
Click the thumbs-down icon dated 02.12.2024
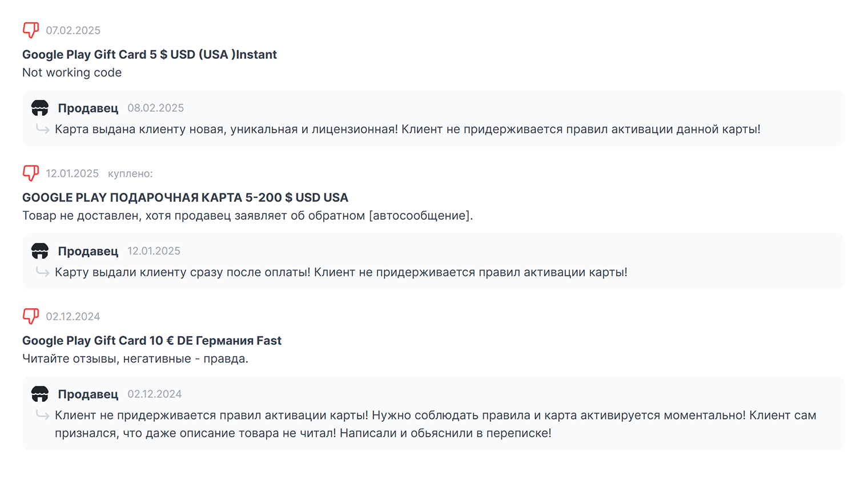tap(30, 316)
